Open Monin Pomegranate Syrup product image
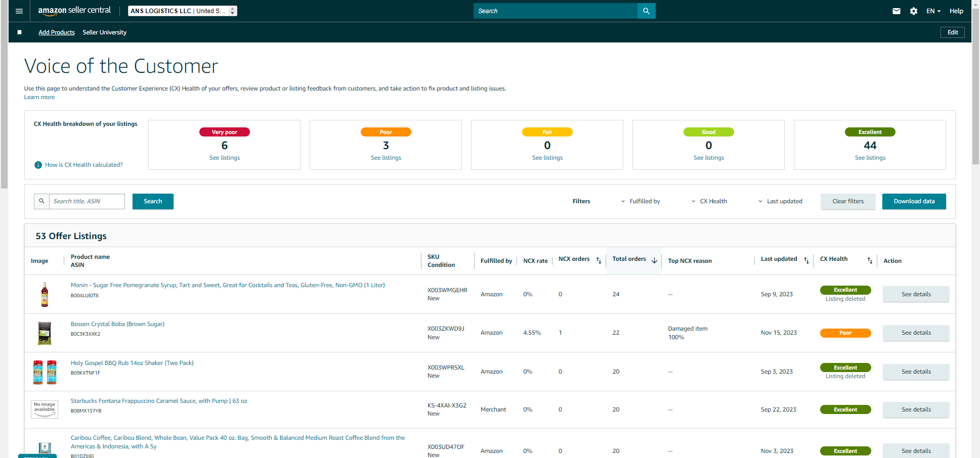This screenshot has width=980, height=458. click(45, 294)
